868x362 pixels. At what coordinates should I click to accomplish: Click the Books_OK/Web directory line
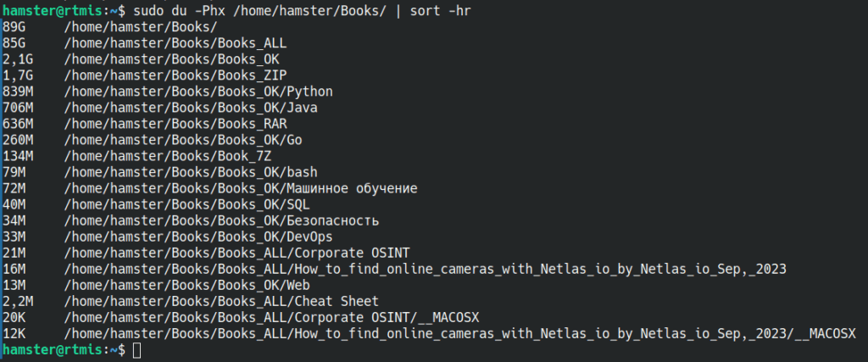pyautogui.click(x=186, y=286)
